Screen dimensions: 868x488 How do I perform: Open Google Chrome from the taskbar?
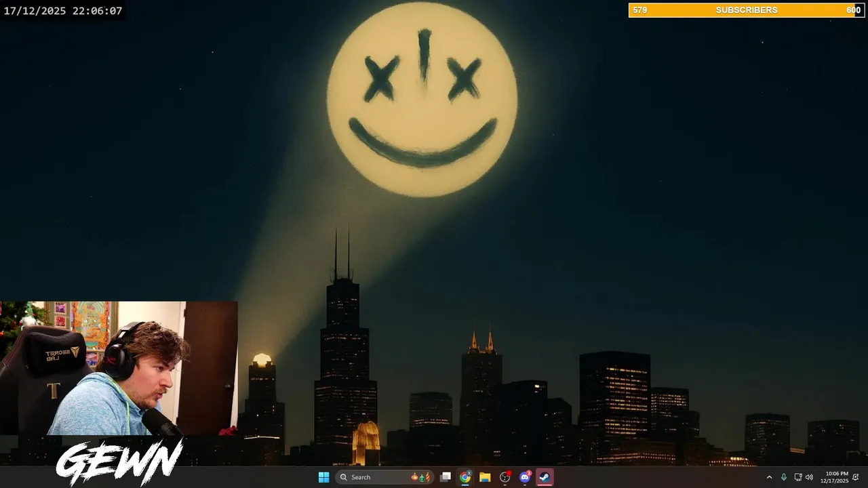465,477
